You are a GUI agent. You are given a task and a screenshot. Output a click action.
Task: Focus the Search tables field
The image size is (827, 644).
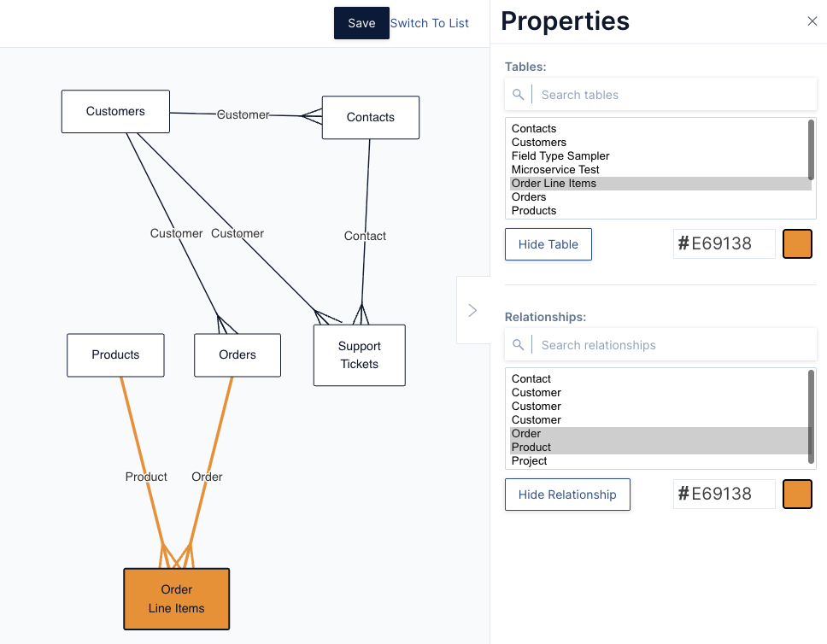660,95
